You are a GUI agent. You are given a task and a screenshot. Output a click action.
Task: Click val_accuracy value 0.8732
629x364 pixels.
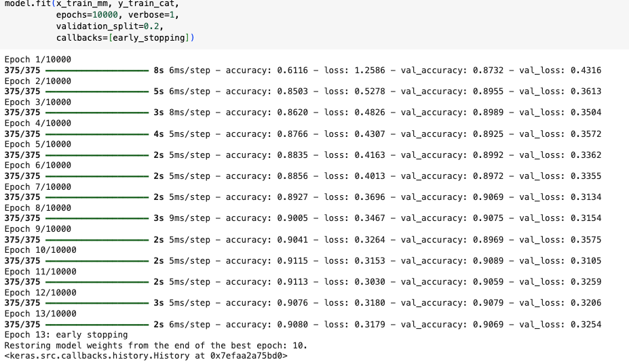pyautogui.click(x=488, y=70)
